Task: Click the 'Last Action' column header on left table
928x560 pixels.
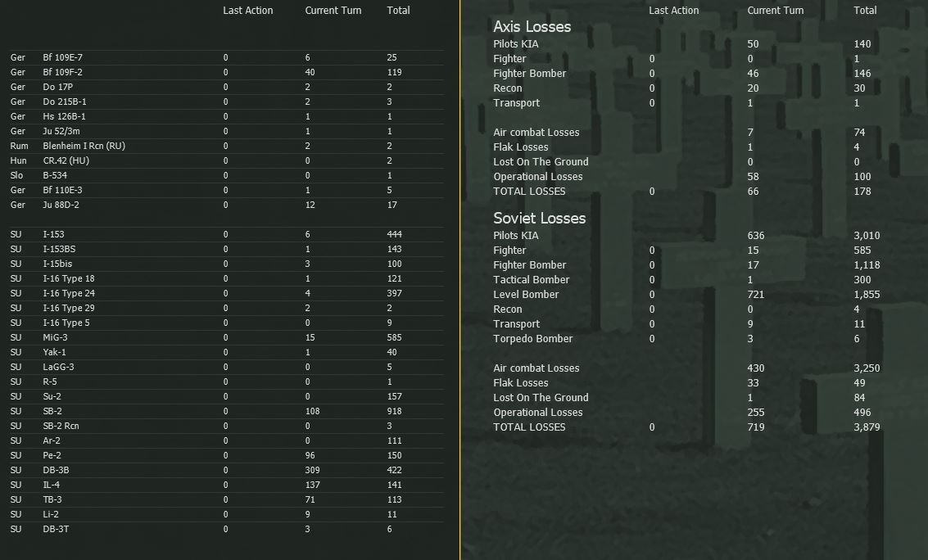Action: pyautogui.click(x=247, y=11)
